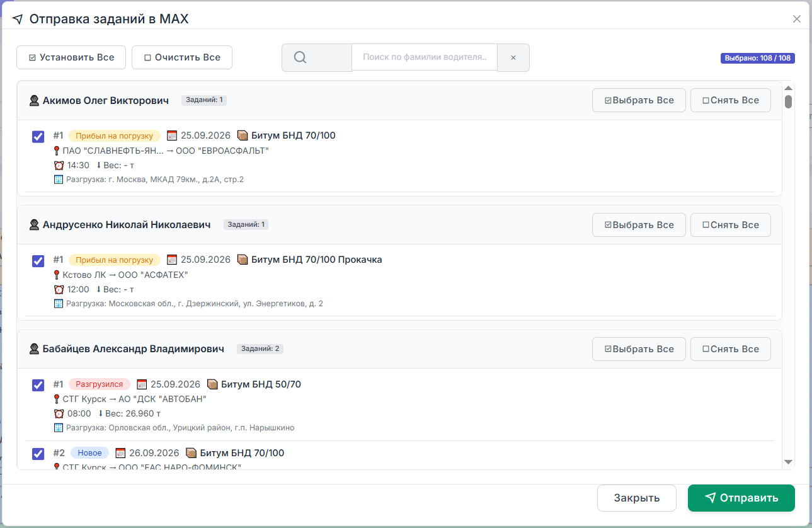Click pin icon before ПАО "СЛАВНЕФТЬ-ЯН…
812x528 pixels.
click(x=57, y=151)
